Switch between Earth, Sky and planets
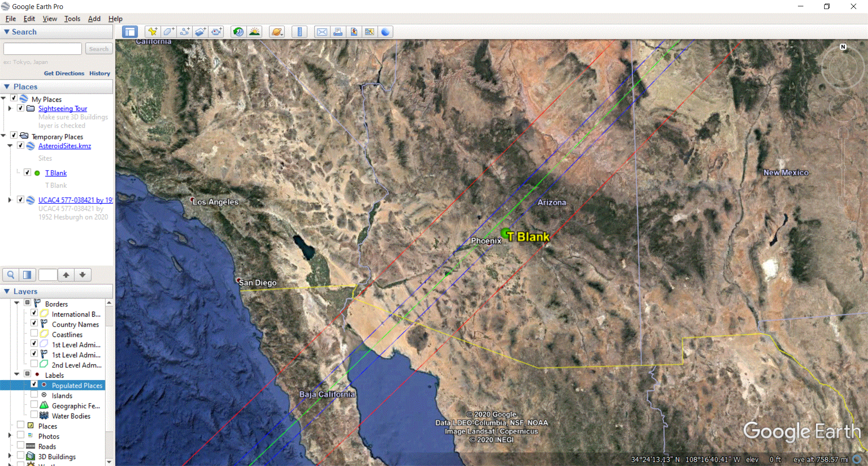The height and width of the screenshot is (466, 868). click(277, 32)
